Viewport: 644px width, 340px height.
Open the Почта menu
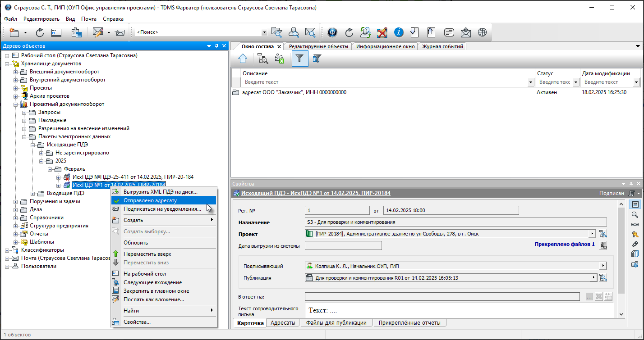click(89, 19)
